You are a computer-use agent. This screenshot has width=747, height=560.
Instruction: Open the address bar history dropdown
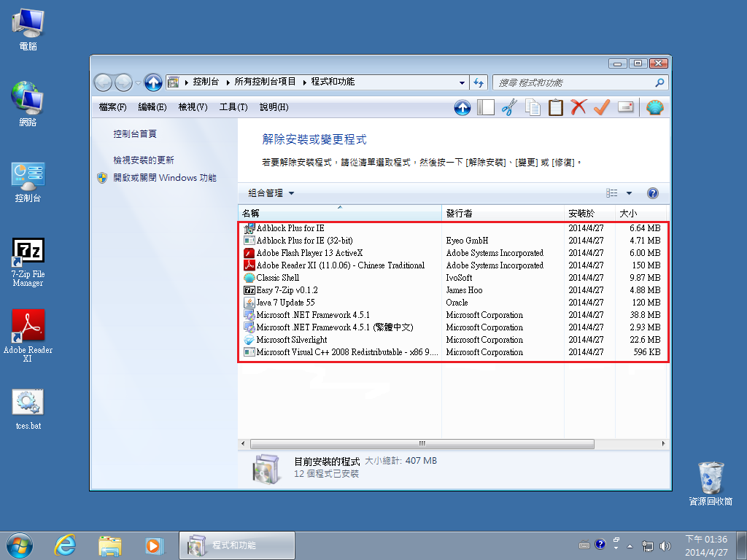pos(462,82)
